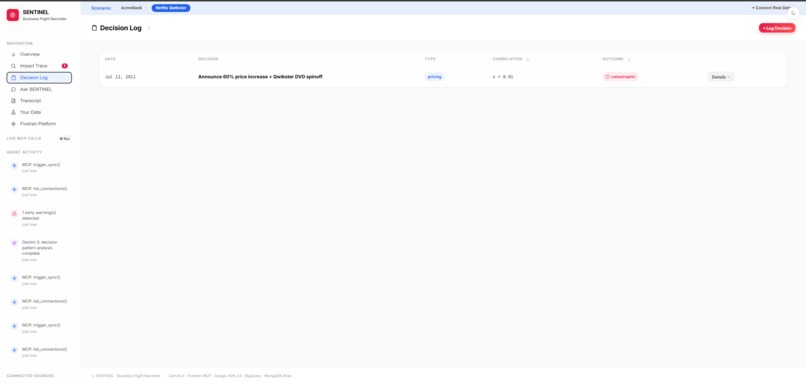Click the 'Jul 12, 2011' date cell
Image resolution: width=806 pixels, height=383 pixels.
coord(120,77)
